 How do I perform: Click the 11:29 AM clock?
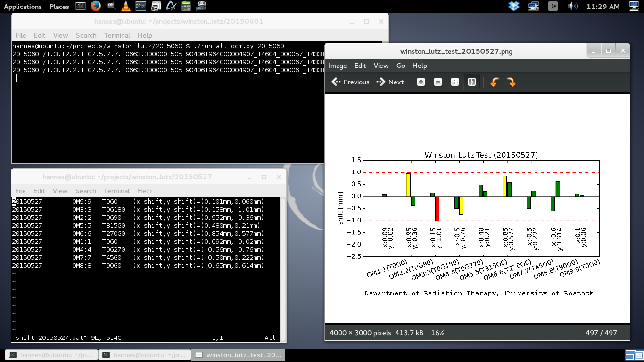click(603, 6)
